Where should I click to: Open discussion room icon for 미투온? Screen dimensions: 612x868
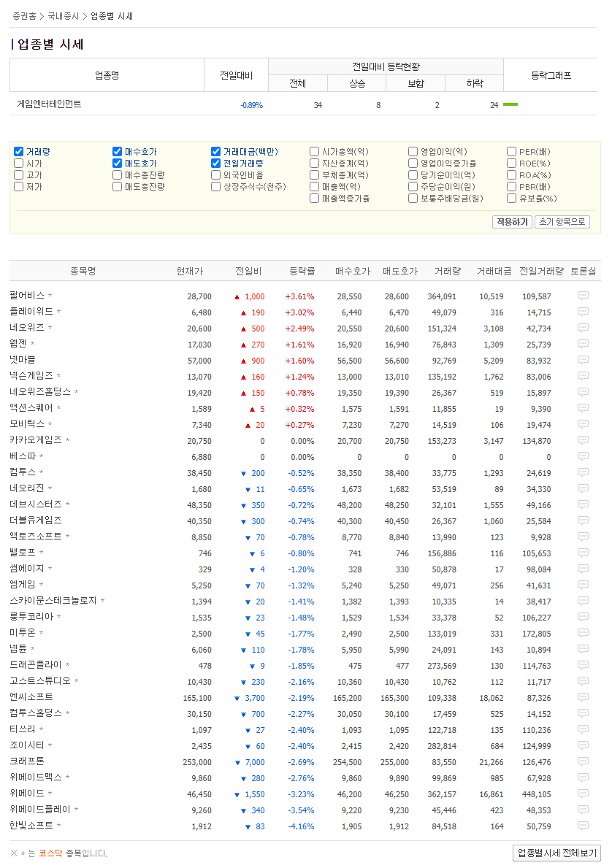(583, 633)
